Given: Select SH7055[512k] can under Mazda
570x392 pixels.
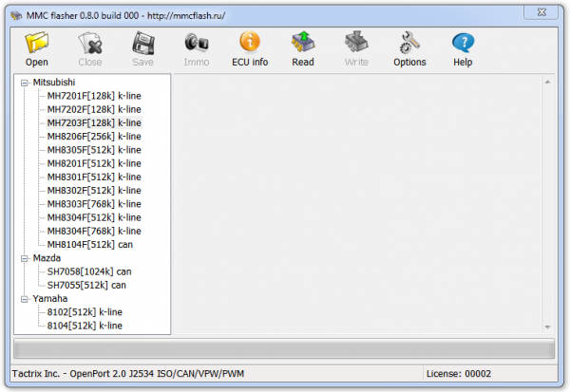Looking at the screenshot, I should (86, 285).
